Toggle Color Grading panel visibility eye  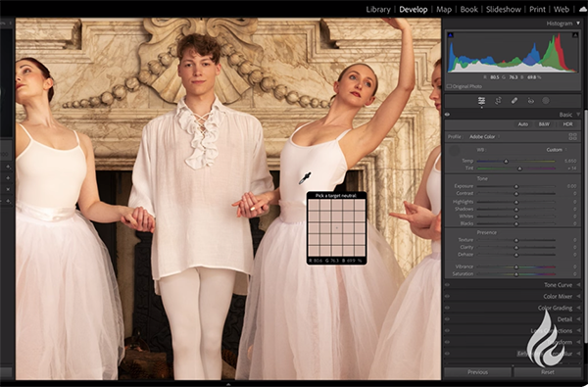pyautogui.click(x=448, y=308)
